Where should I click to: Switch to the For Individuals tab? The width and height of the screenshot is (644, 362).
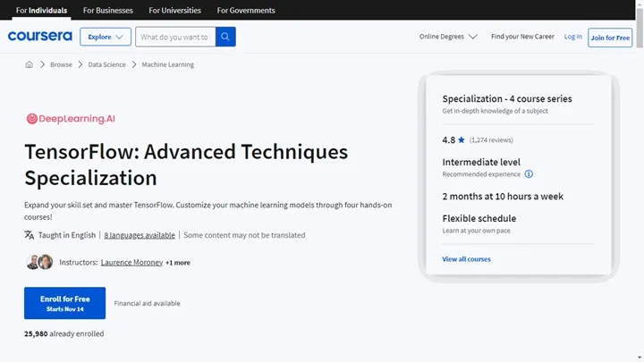tap(41, 10)
